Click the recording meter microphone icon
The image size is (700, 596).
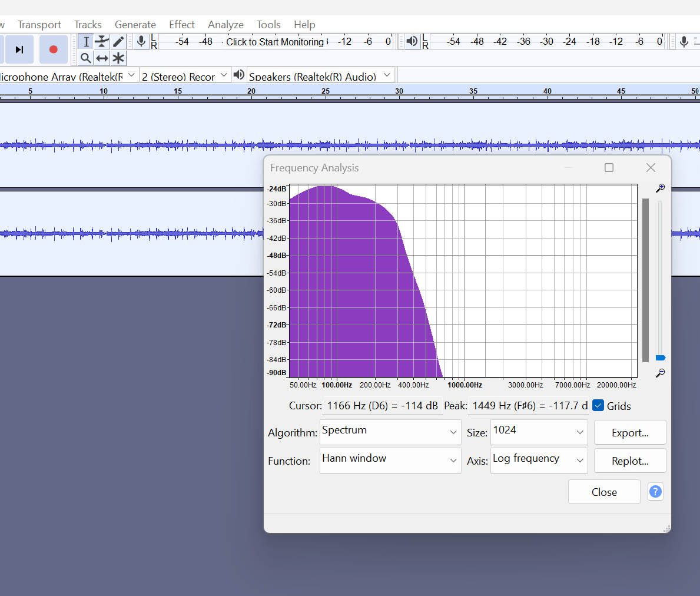pos(141,41)
